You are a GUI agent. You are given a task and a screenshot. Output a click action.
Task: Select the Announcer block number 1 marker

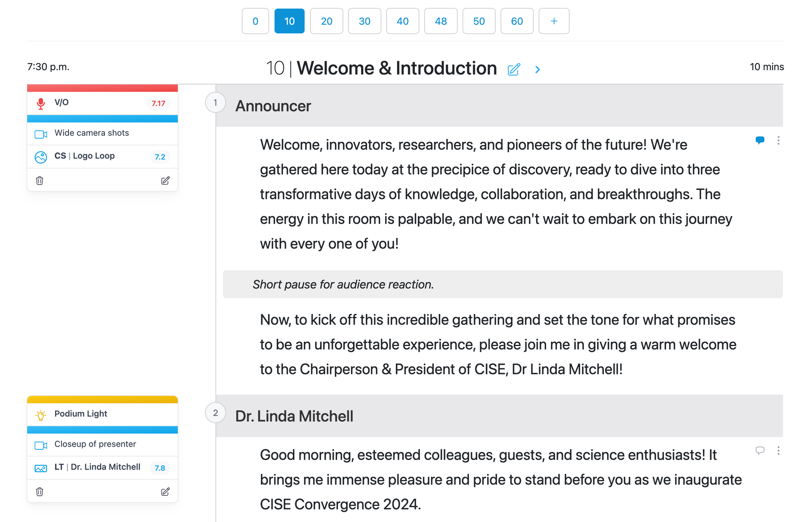(215, 102)
